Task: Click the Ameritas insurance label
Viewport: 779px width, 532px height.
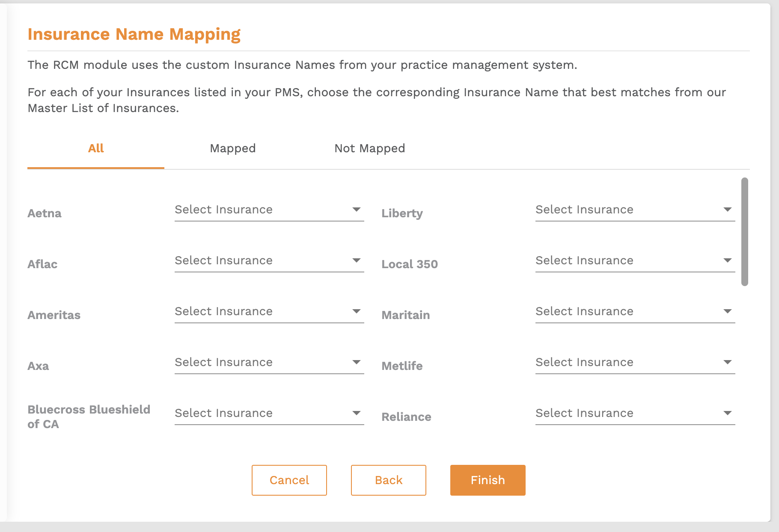Action: [54, 315]
